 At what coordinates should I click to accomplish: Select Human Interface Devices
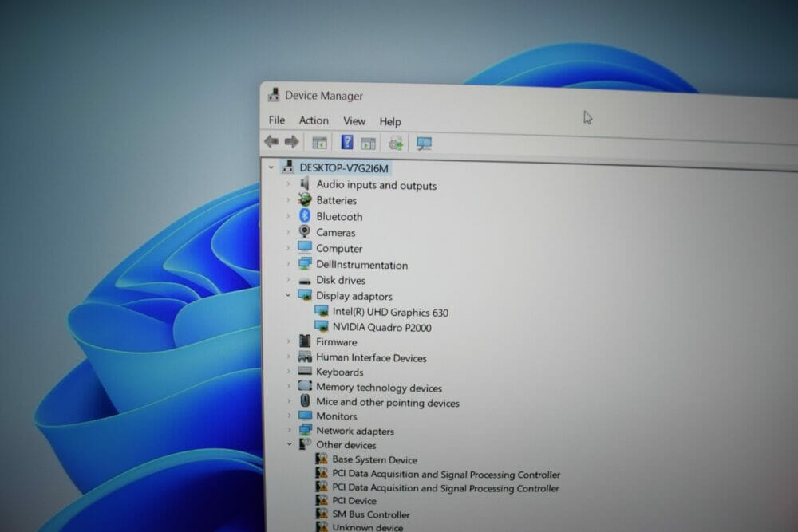(371, 357)
